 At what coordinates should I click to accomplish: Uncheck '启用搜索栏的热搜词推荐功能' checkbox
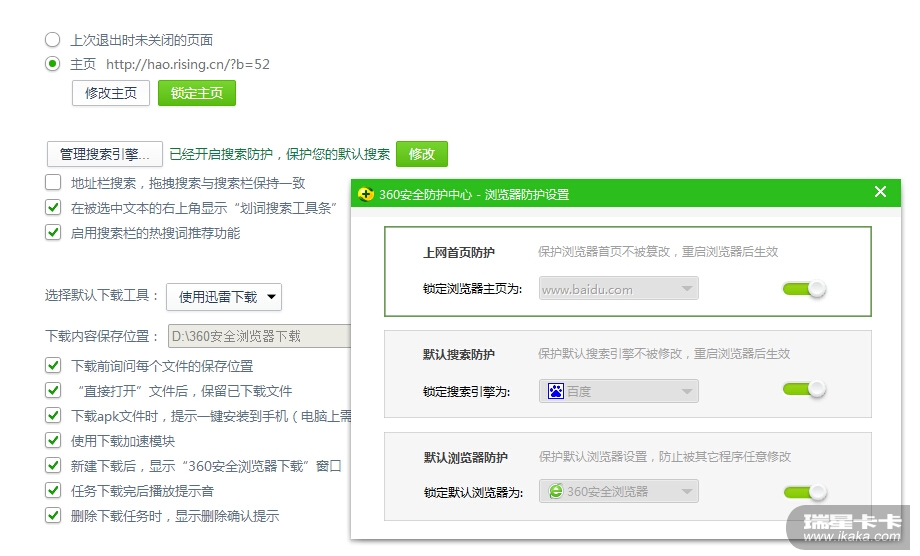point(53,233)
